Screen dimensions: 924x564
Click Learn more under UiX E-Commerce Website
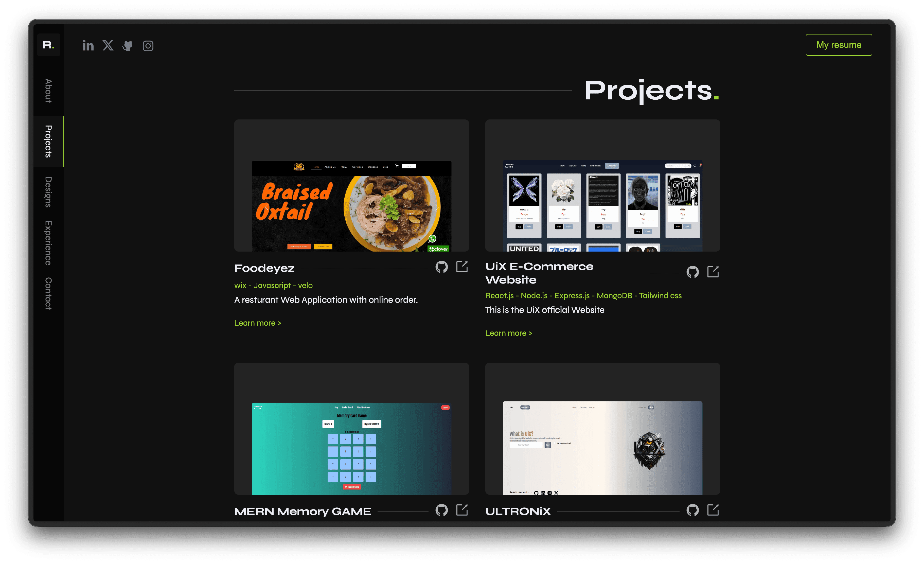coord(508,333)
